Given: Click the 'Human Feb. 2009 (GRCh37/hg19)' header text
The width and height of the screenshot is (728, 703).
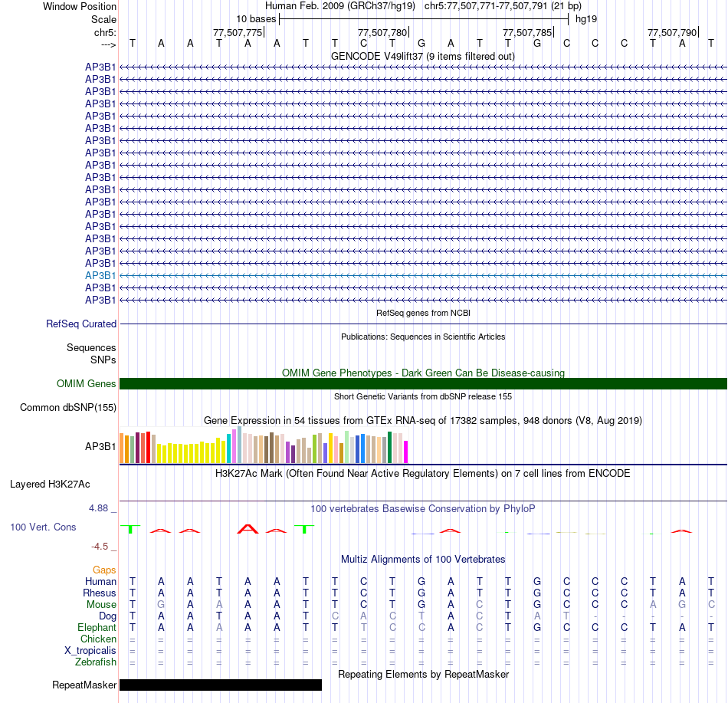Looking at the screenshot, I should (339, 6).
